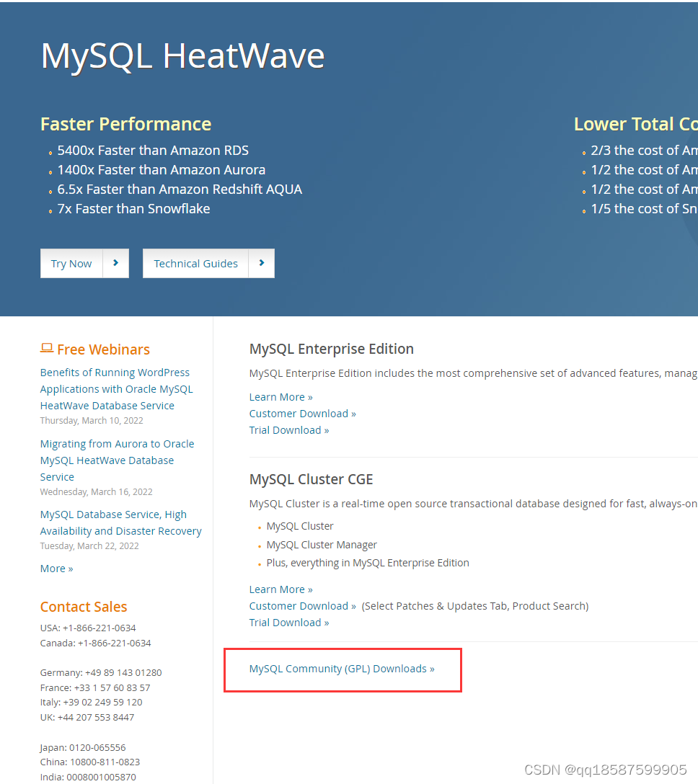Click the UK phone number line
The width and height of the screenshot is (698, 784).
click(x=87, y=718)
